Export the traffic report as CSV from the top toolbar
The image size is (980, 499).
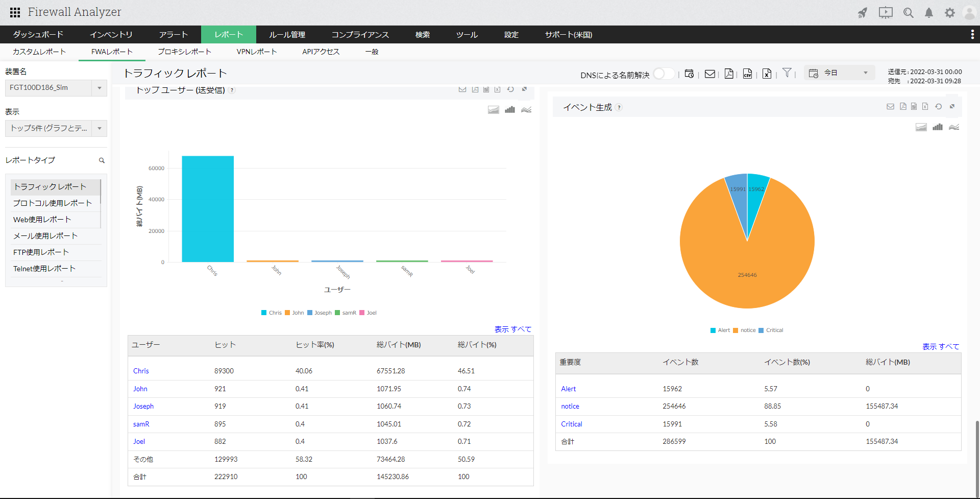(x=747, y=74)
